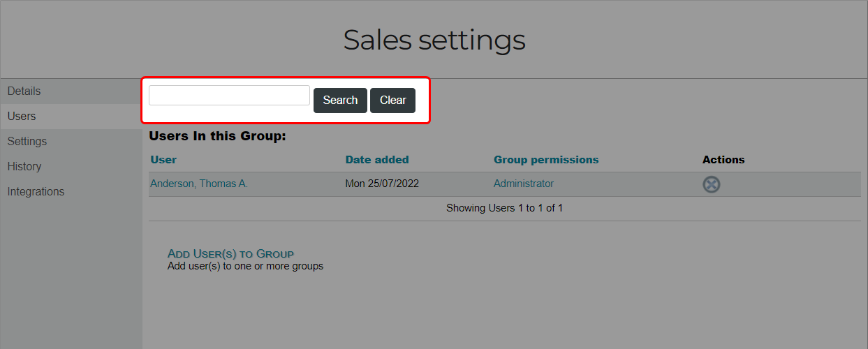Click the Clear button

392,100
